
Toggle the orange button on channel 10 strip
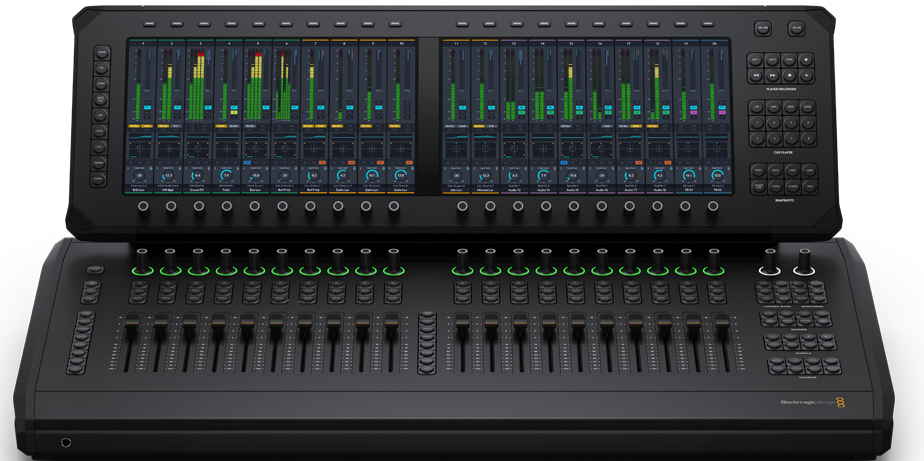[x=410, y=163]
